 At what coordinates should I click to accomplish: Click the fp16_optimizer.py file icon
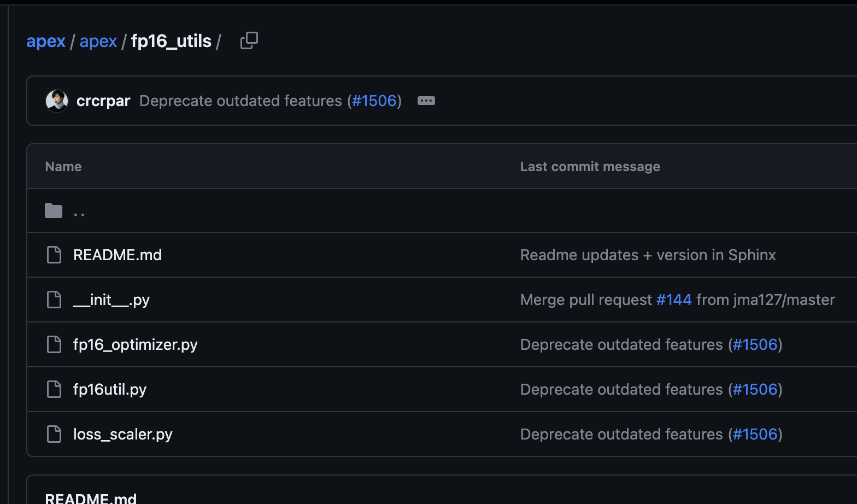click(54, 344)
